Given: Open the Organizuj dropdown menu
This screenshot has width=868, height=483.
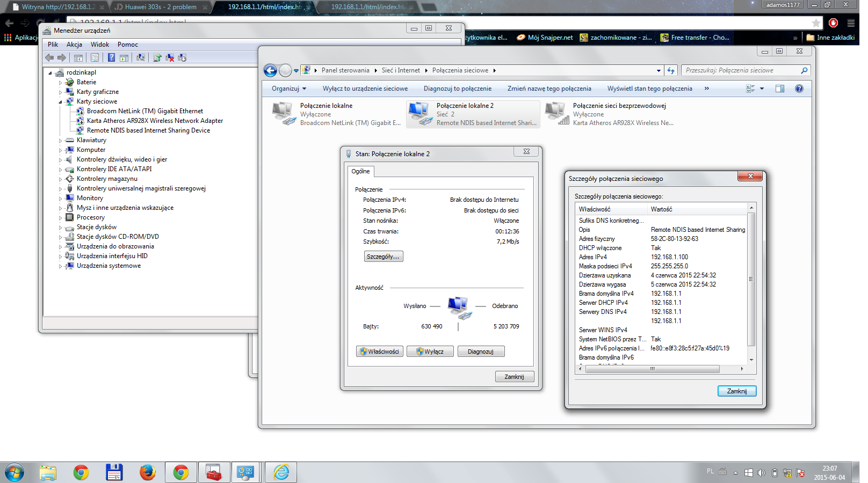Looking at the screenshot, I should [x=289, y=89].
